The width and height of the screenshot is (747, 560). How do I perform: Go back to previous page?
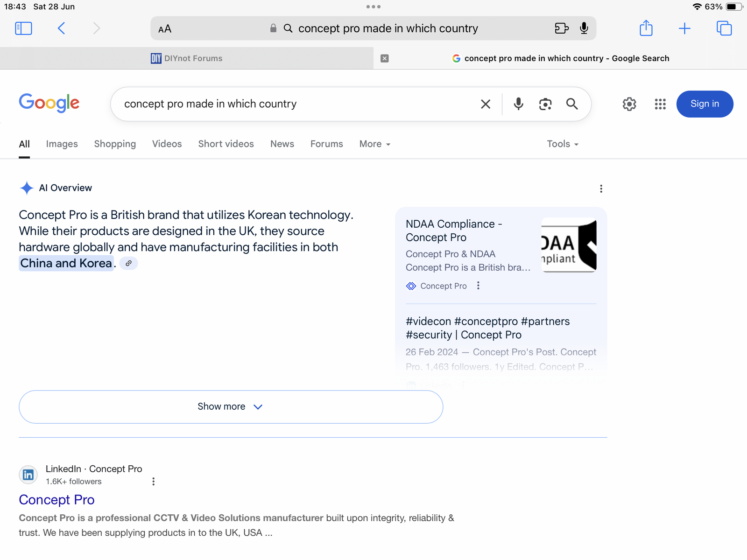pyautogui.click(x=61, y=28)
